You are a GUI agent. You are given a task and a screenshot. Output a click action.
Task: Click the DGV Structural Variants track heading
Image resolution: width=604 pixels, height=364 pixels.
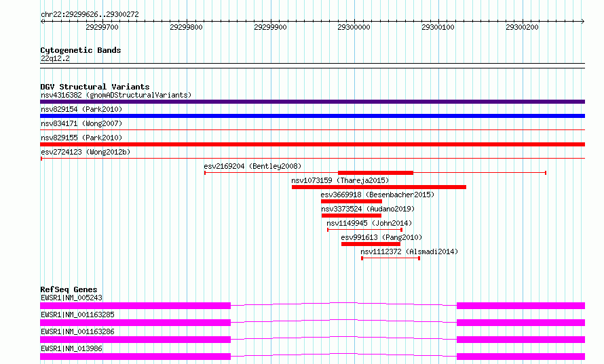tap(95, 87)
